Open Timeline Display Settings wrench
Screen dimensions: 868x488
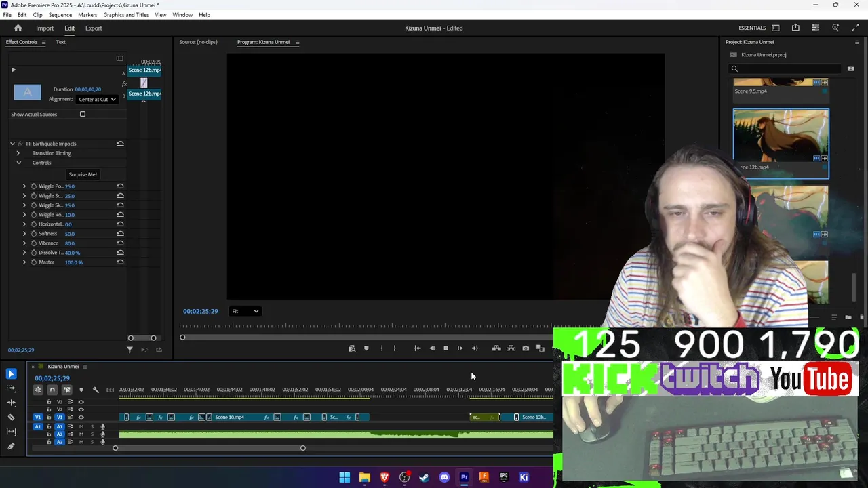tap(96, 390)
